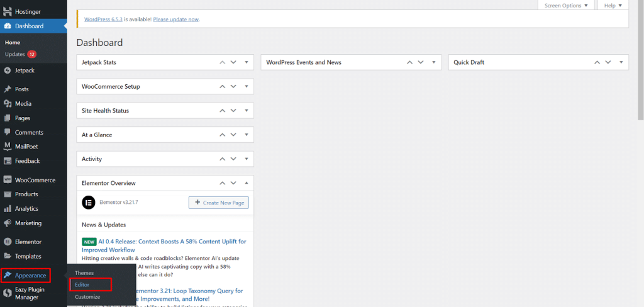
Task: Expand the Quick Draft panel
Action: tap(621, 62)
